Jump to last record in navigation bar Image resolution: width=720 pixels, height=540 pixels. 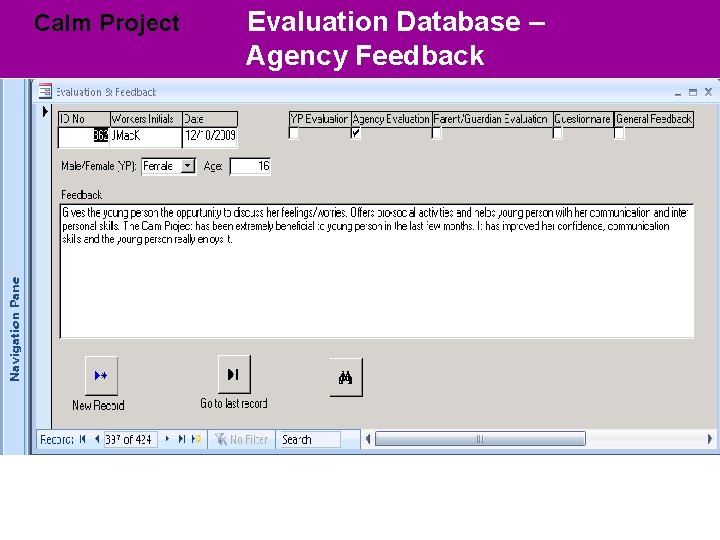(182, 439)
